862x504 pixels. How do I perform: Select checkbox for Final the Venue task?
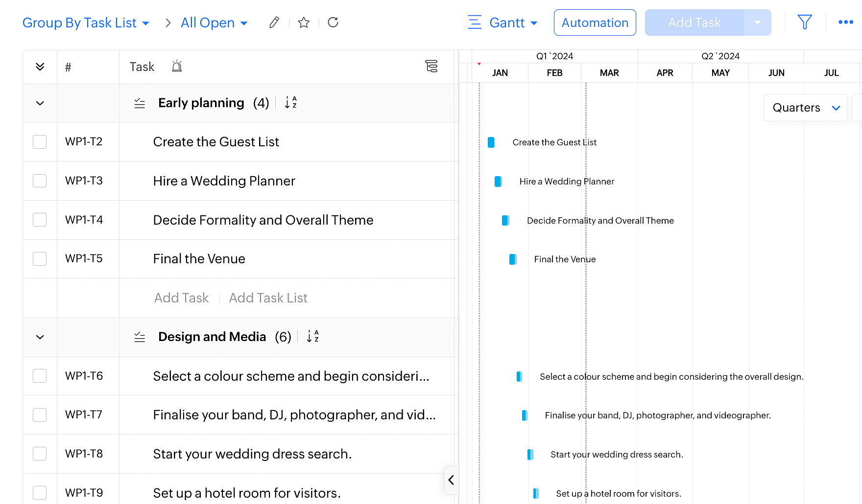[x=40, y=259]
